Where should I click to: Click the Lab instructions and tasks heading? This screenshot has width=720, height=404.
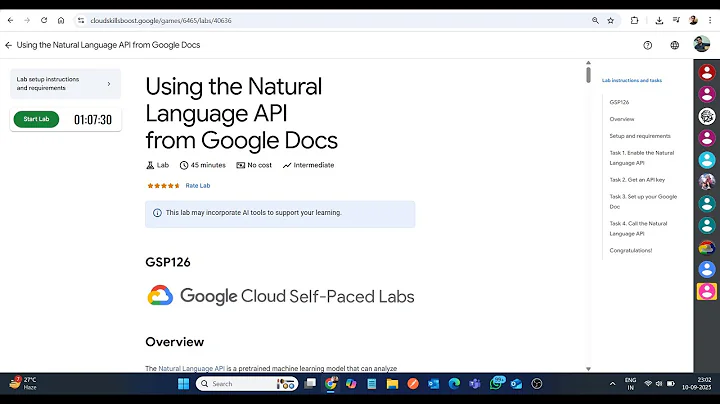[x=632, y=80]
